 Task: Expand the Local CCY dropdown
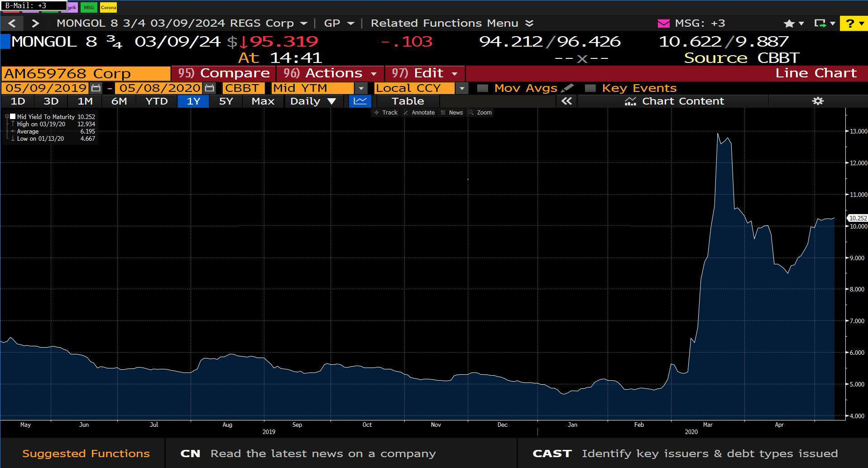461,88
